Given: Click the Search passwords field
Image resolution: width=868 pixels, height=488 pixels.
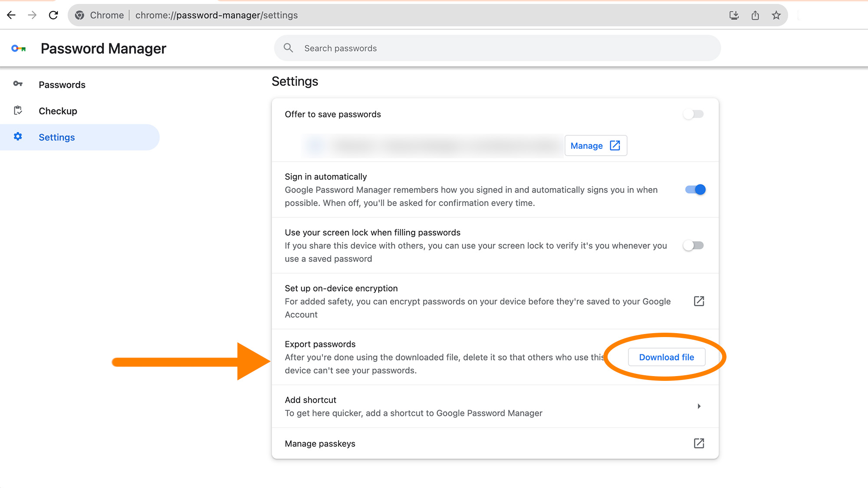Looking at the screenshot, I should click(497, 48).
